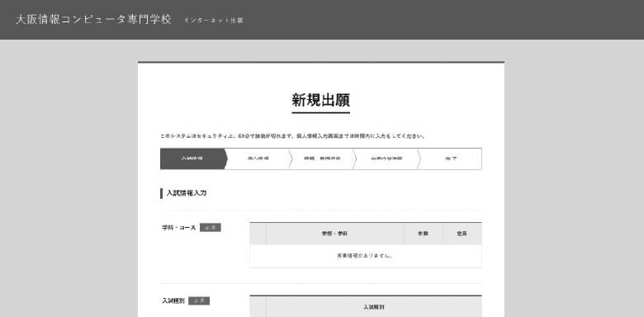Click the required badge beside 学科・コース
Screen dimensions: 644x317
[211, 228]
